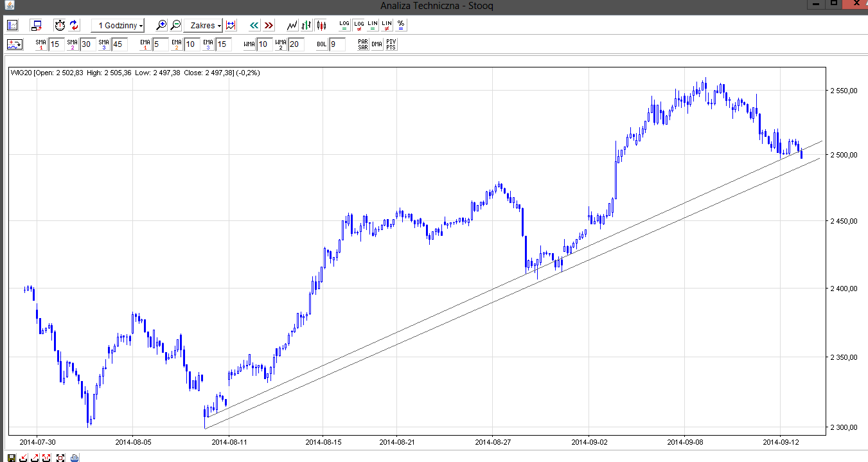This screenshot has width=868, height=462.
Task: Switch to line chart type
Action: (292, 25)
